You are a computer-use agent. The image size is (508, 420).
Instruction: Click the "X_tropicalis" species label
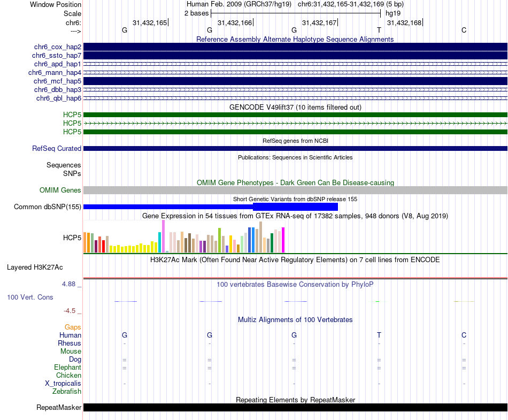coord(63,384)
